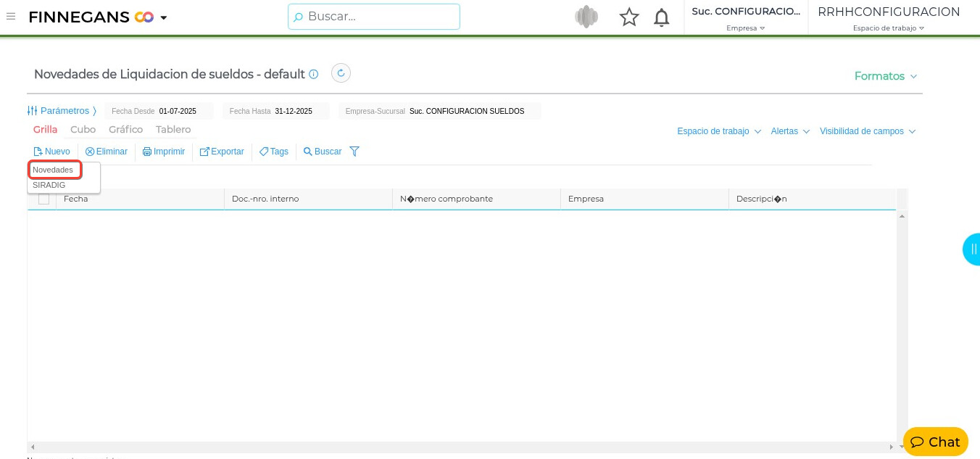Click the Eliminar toolbar button
The width and height of the screenshot is (980, 459).
[x=107, y=152]
